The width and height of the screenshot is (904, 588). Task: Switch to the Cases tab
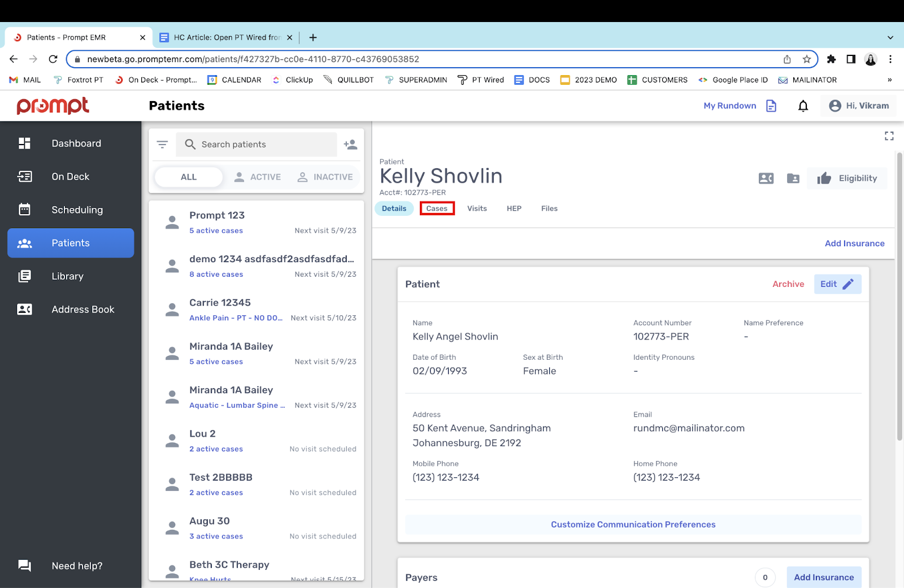[x=437, y=208]
